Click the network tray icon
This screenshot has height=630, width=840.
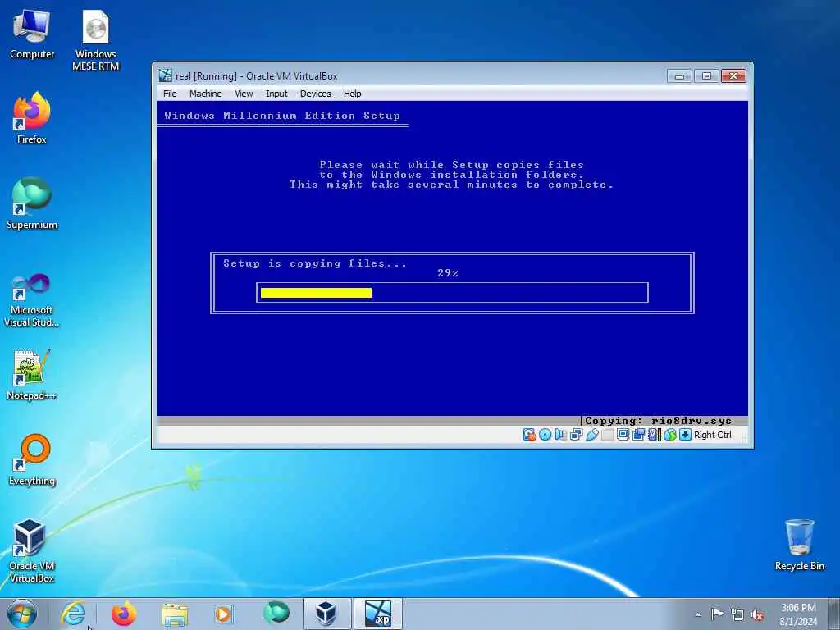coord(737,615)
